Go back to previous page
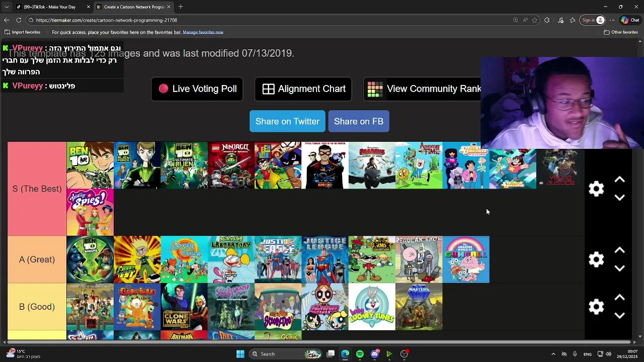The image size is (644, 362). (7, 20)
